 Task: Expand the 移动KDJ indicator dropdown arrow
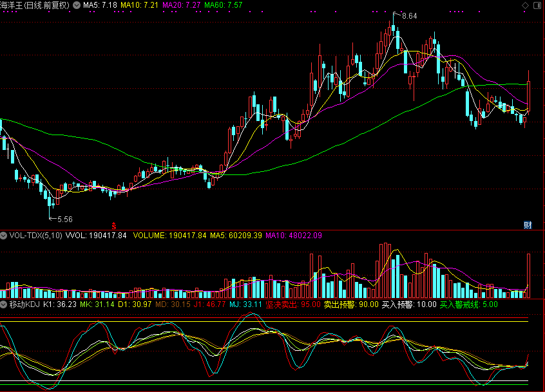tap(4, 304)
